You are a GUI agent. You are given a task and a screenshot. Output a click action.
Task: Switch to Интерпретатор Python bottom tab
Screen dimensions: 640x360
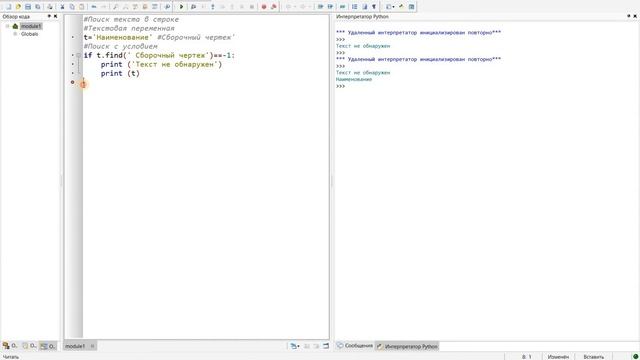point(407,346)
